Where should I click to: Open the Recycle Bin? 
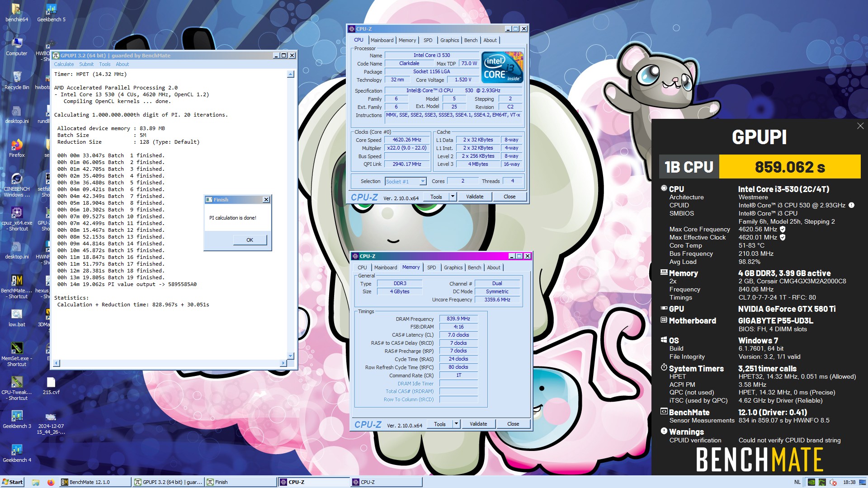(x=17, y=80)
